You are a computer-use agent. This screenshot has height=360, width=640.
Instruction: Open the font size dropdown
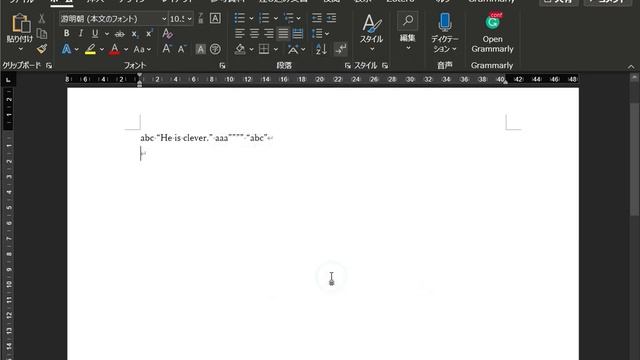click(x=189, y=19)
